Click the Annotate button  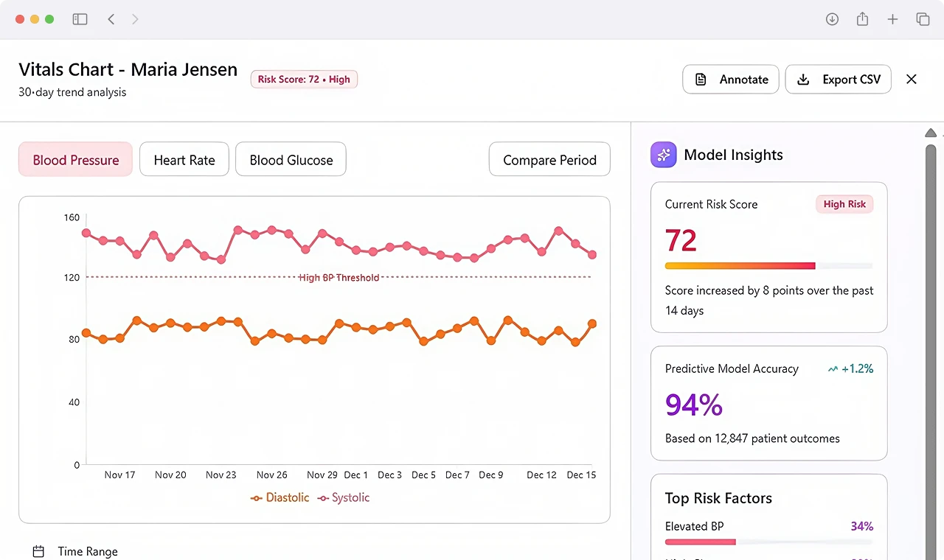(x=731, y=79)
